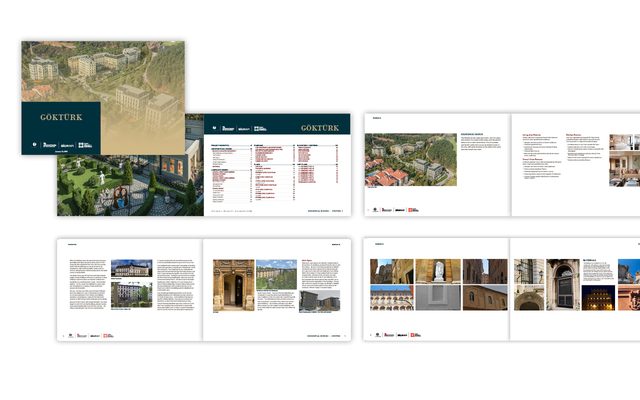The height and width of the screenshot is (400, 640).
Task: Open the white palace building photo
Action: (x=131, y=268)
